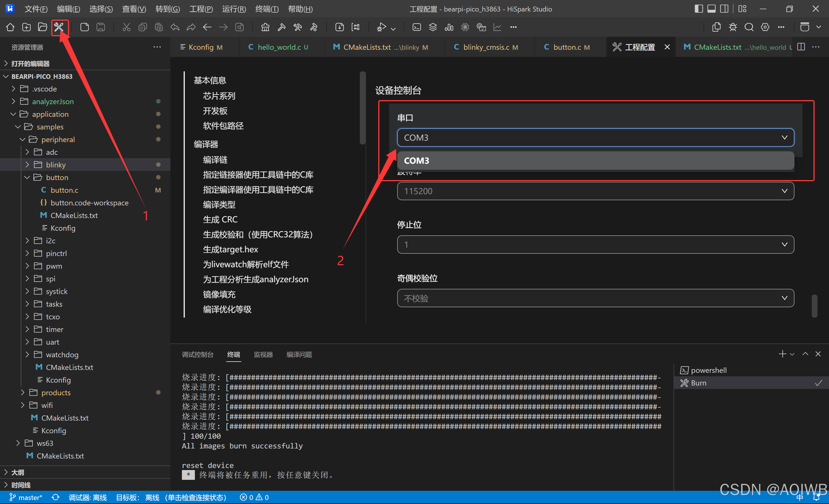Click the home icon in toolbar
This screenshot has width=829, height=504.
click(10, 27)
